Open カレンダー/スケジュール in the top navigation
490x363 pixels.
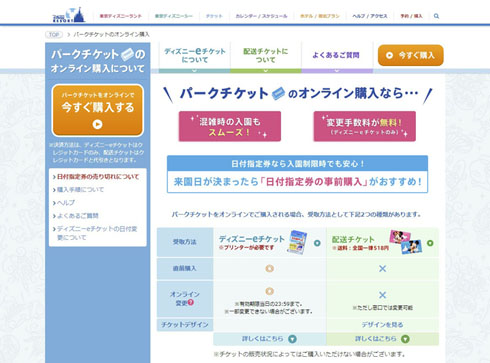(x=261, y=16)
